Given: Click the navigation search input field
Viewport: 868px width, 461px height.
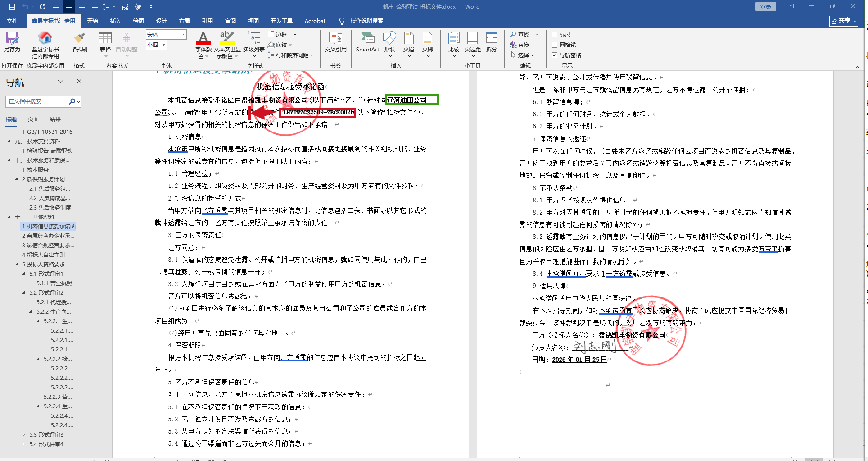Looking at the screenshot, I should click(37, 101).
